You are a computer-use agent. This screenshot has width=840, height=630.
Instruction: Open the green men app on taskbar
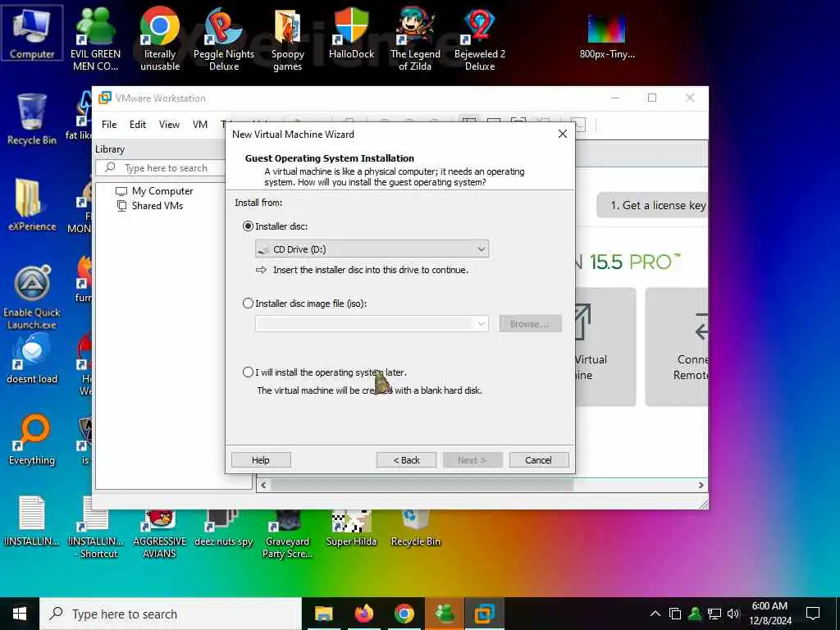pos(445,614)
